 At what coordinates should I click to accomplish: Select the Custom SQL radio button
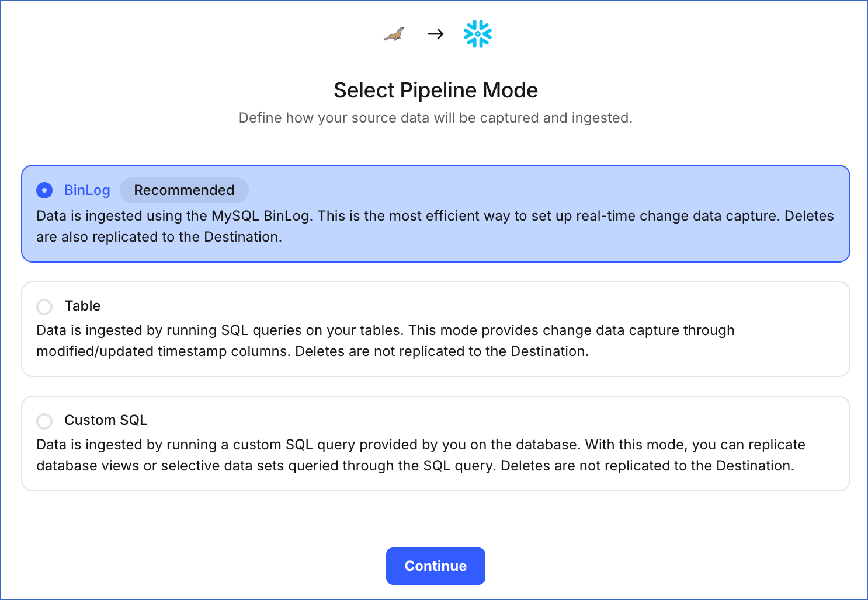coord(44,421)
